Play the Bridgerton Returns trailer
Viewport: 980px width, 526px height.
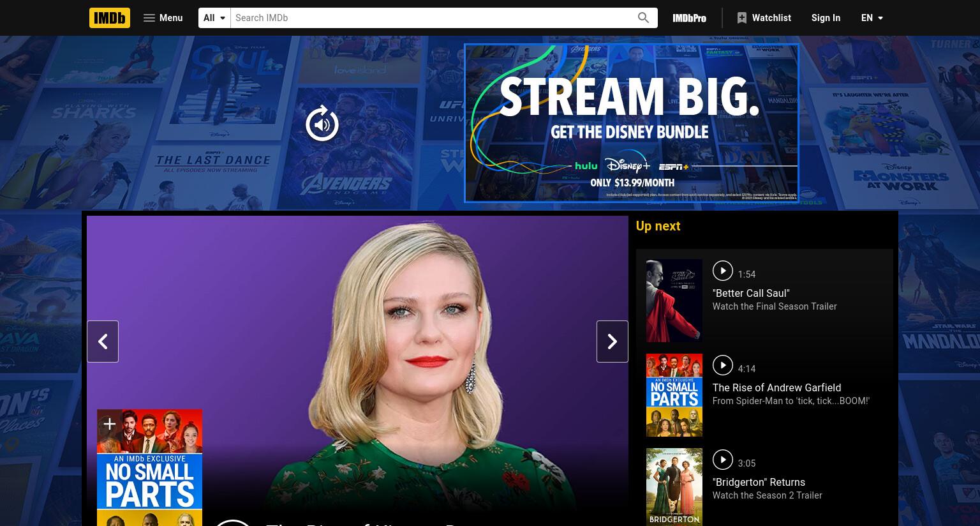[x=722, y=460]
